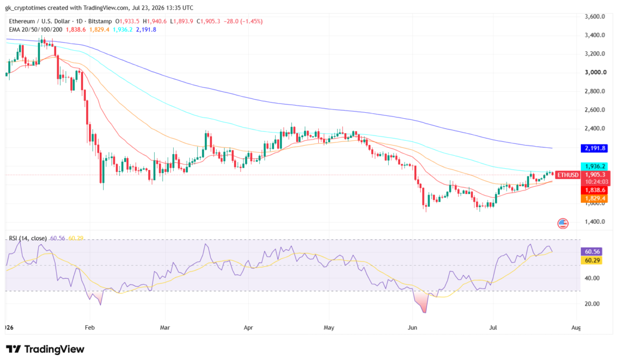The image size is (618, 364).
Task: Select the 1,936.2 EMA 100 price tag
Action: 594,167
